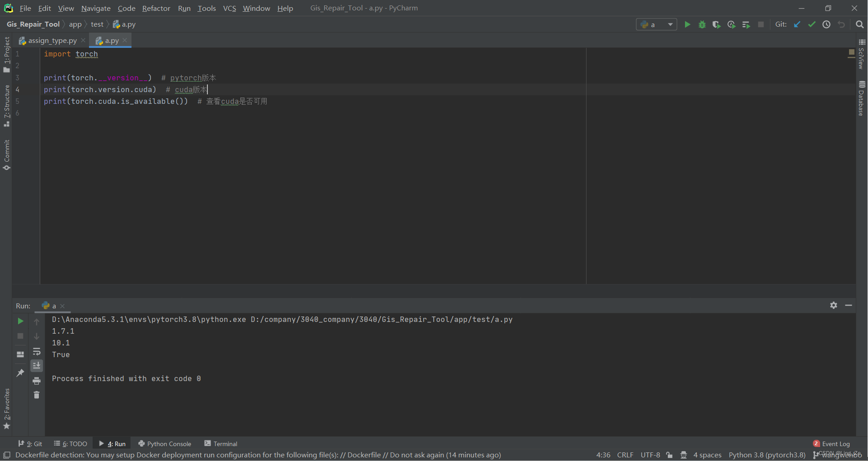Click the stop process square in toolbar
The height and width of the screenshot is (461, 868).
pos(761,24)
